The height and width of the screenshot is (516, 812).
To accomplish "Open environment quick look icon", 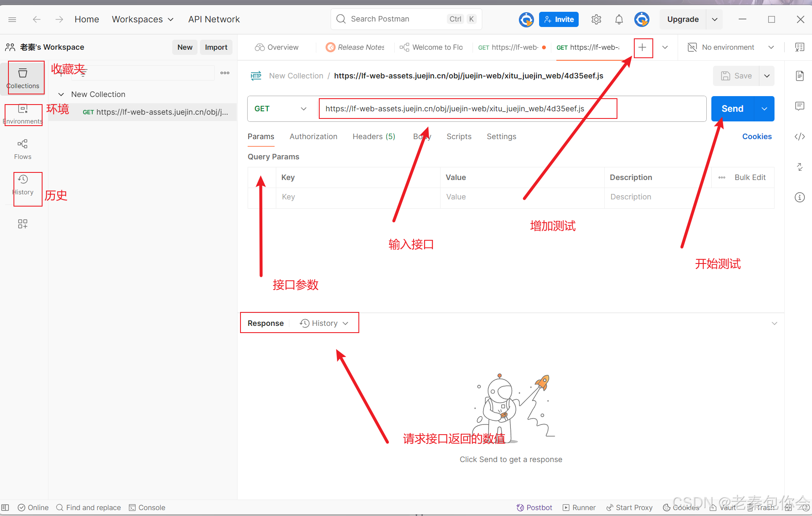I will tap(799, 47).
